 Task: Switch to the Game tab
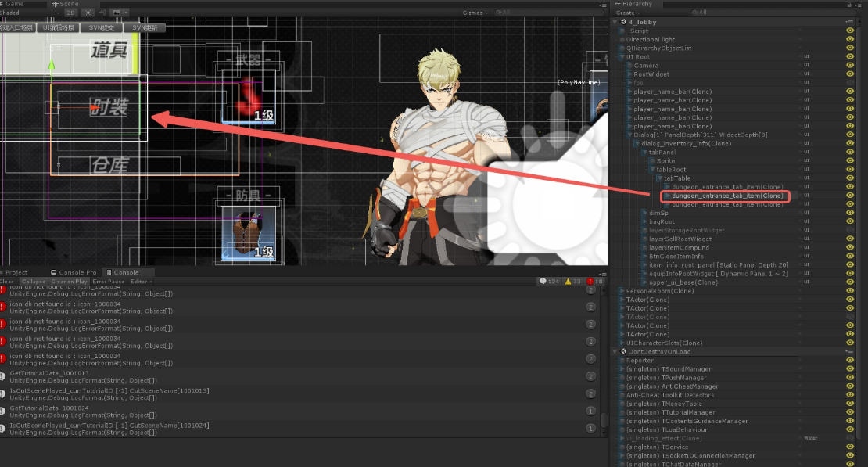click(14, 4)
